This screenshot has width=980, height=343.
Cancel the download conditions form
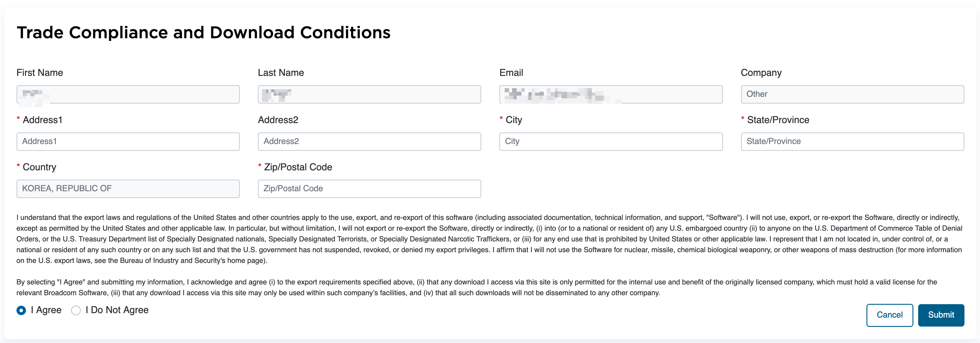point(889,315)
